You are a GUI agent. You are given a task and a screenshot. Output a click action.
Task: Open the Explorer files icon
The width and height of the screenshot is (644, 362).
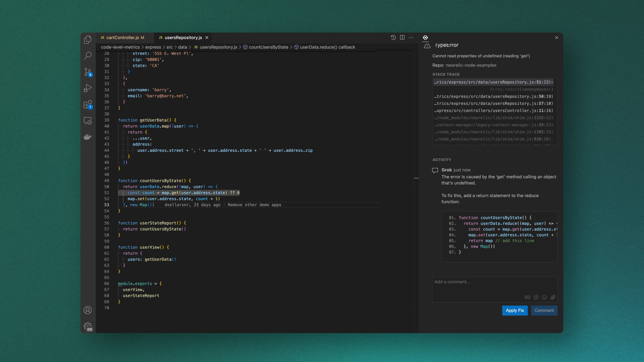pos(88,40)
